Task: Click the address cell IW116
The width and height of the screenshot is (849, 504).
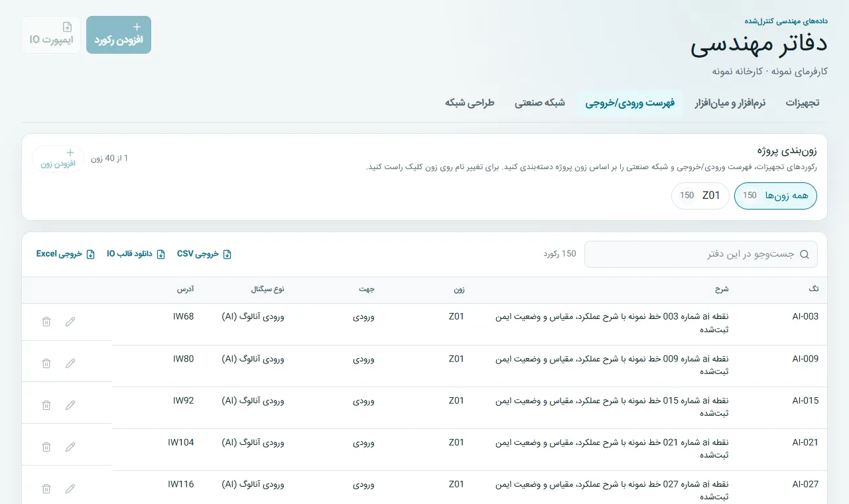Action: pos(181,484)
